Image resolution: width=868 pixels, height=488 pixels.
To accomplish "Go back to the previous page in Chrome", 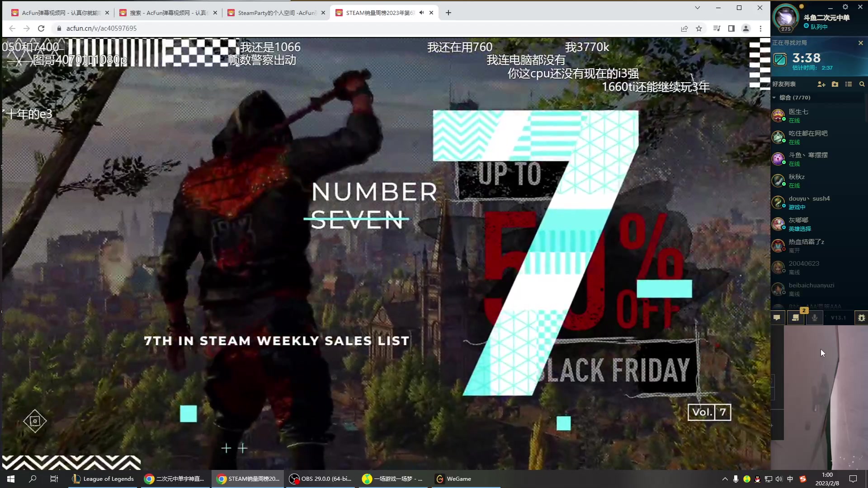I will (12, 28).
